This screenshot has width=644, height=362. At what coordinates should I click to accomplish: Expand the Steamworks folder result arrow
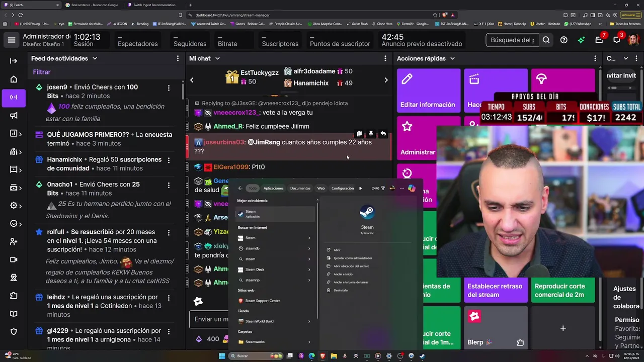pyautogui.click(x=309, y=342)
